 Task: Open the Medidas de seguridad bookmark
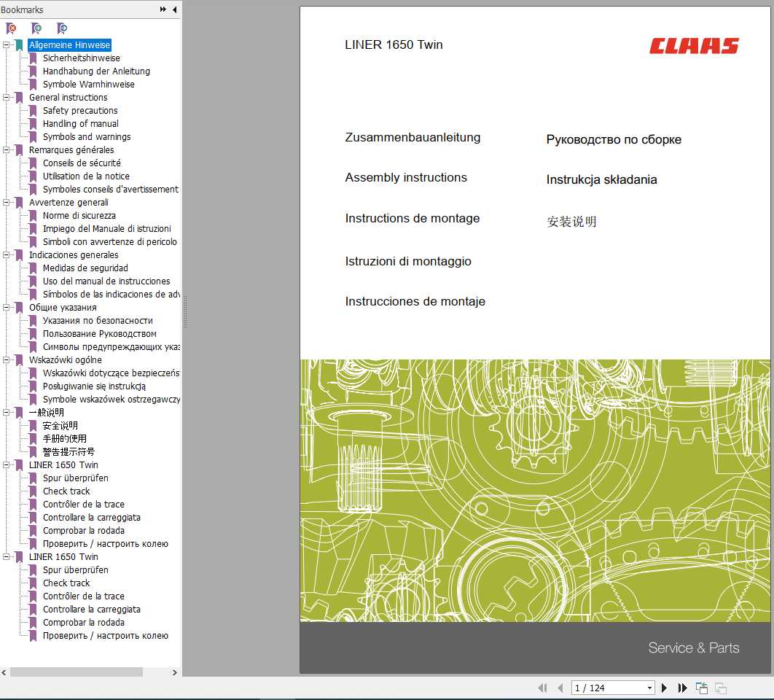click(x=85, y=268)
